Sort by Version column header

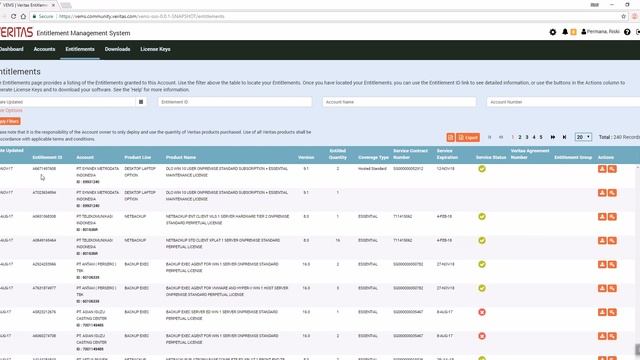click(306, 157)
